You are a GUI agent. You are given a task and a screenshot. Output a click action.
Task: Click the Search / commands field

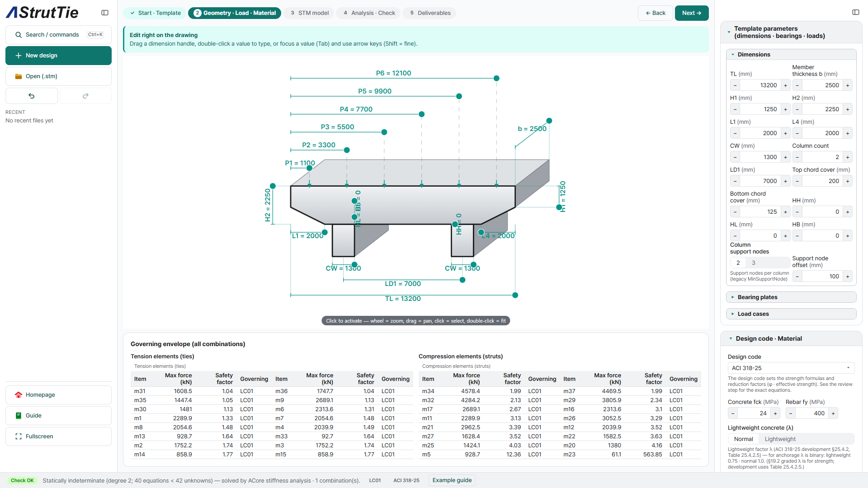click(x=58, y=35)
